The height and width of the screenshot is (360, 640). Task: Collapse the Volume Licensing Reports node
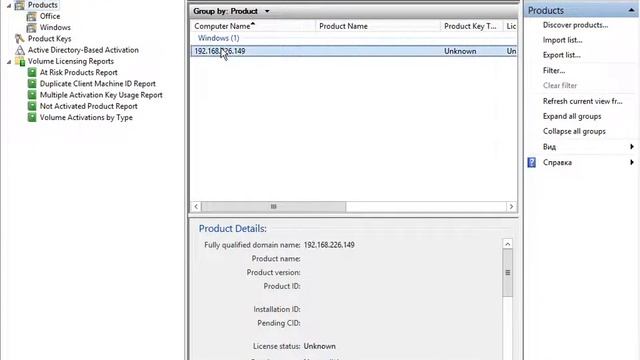tap(9, 62)
